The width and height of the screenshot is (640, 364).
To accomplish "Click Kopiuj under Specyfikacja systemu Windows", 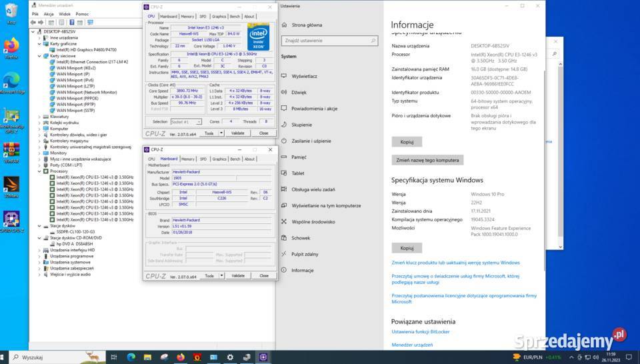I will (407, 248).
